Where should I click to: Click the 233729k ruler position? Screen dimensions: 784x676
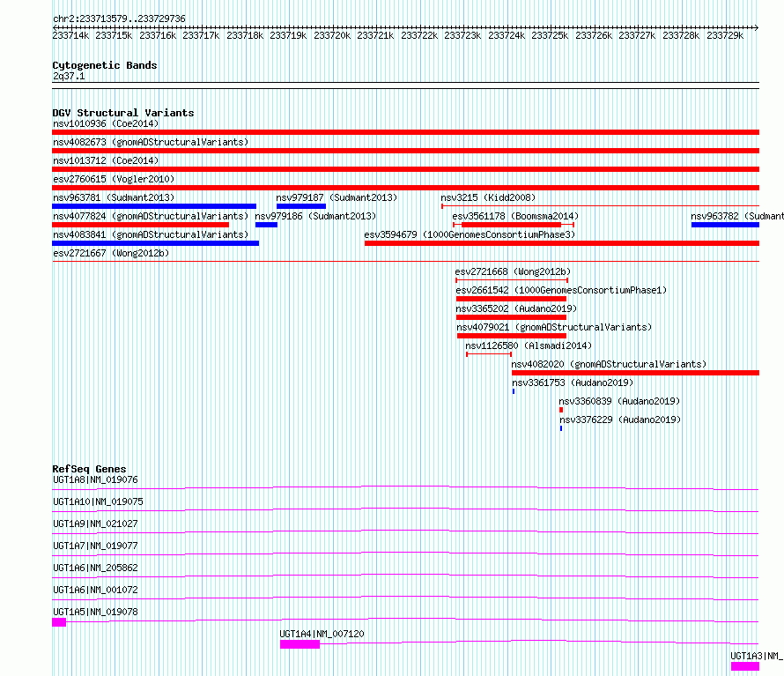click(x=725, y=35)
